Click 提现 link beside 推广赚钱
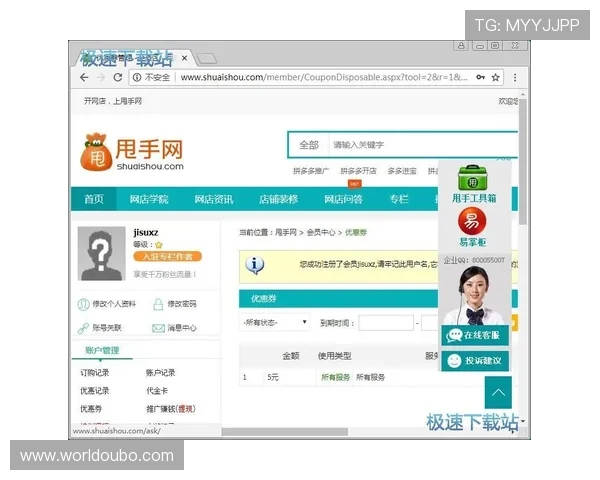 point(186,409)
